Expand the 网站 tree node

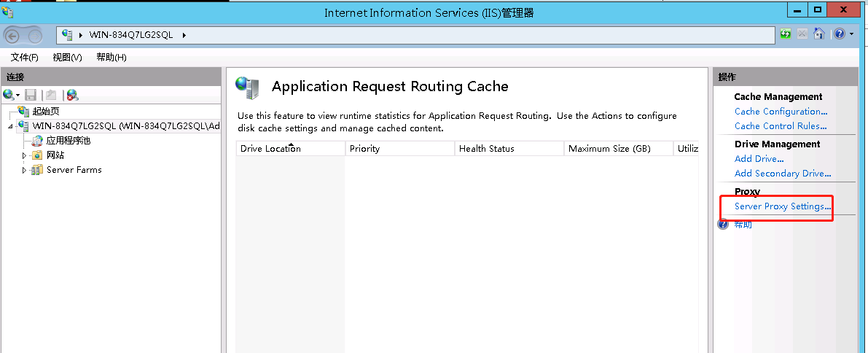(25, 155)
